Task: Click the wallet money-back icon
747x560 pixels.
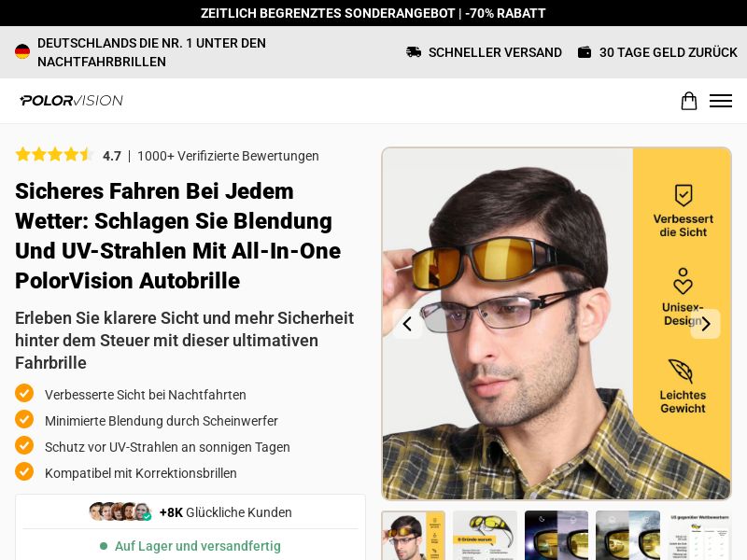Action: pyautogui.click(x=585, y=52)
